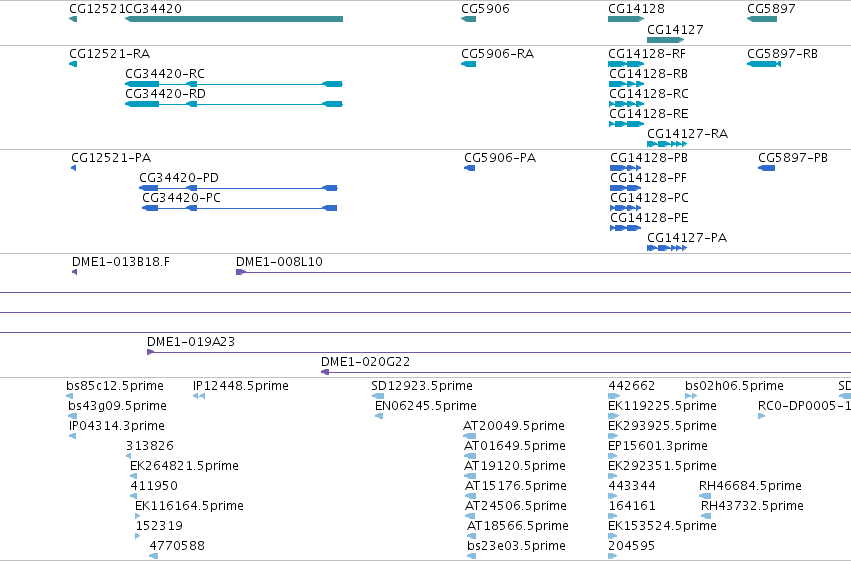Open EST bs02h06.5prime
Viewport: 851px width, 561px height.
pyautogui.click(x=734, y=386)
